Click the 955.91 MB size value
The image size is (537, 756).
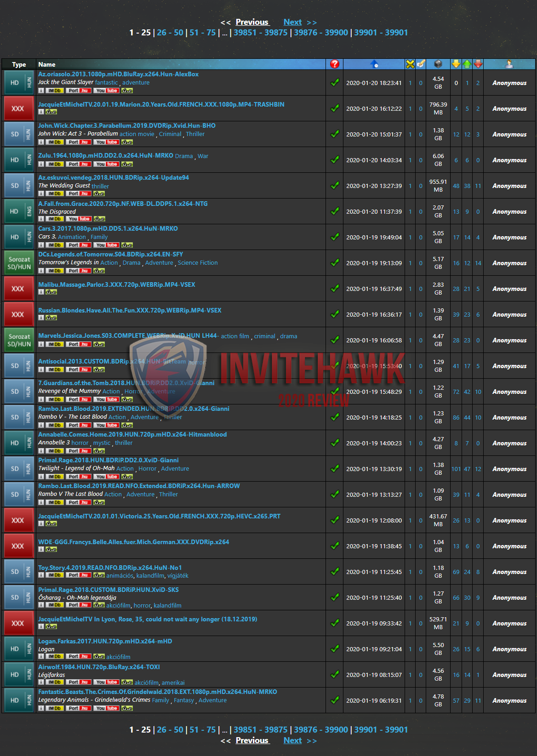click(438, 186)
